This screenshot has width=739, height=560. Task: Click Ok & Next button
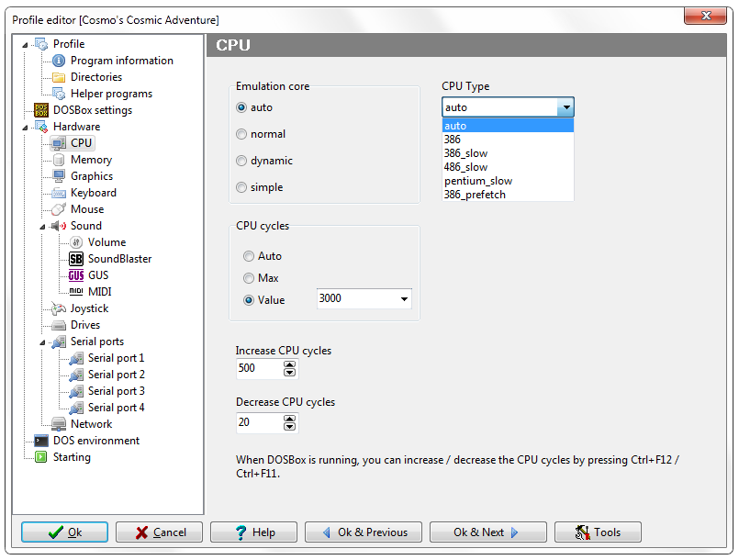tap(488, 532)
